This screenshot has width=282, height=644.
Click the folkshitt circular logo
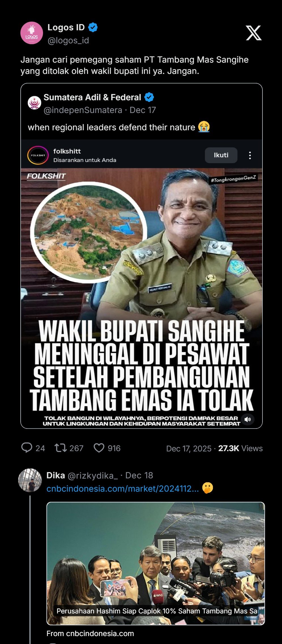pyautogui.click(x=38, y=155)
